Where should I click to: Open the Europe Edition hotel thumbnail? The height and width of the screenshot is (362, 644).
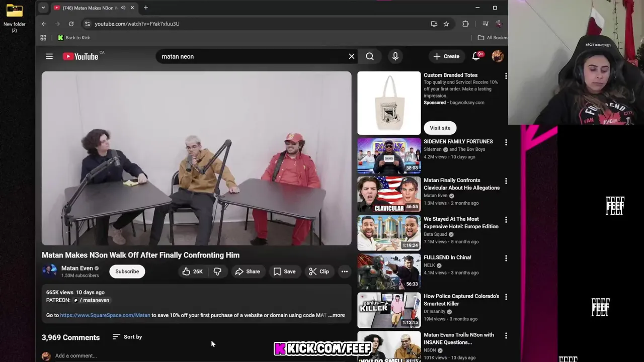(389, 233)
